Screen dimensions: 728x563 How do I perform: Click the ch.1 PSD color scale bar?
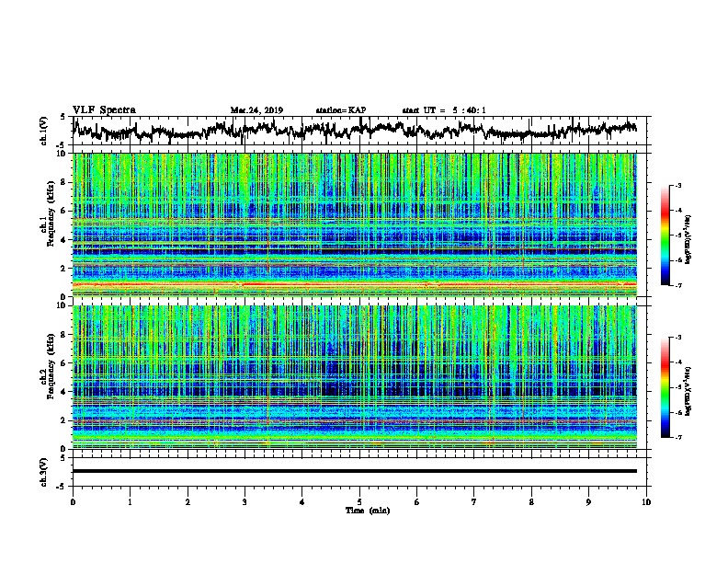click(x=665, y=236)
